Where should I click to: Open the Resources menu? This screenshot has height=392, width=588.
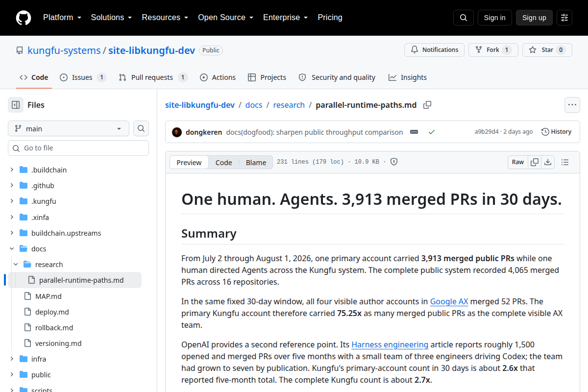tap(165, 18)
